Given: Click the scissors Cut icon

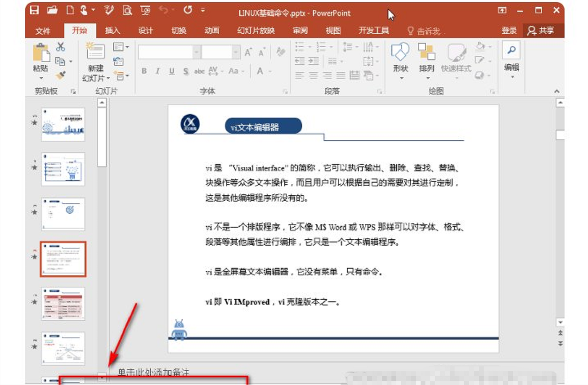Looking at the screenshot, I should click(61, 47).
